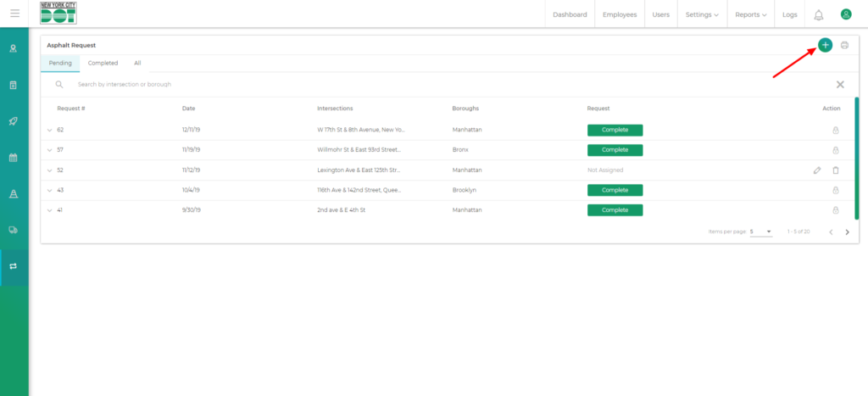
Task: Click the green plus add request button
Action: tap(825, 45)
